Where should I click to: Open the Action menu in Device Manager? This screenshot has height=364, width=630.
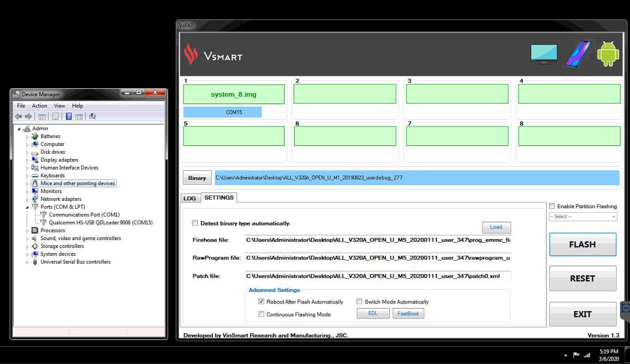click(x=39, y=106)
